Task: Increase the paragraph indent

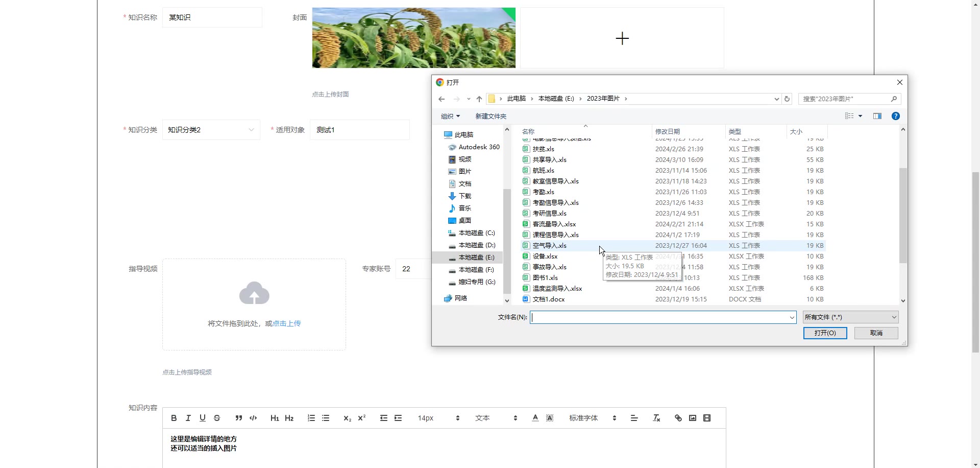Action: [398, 418]
